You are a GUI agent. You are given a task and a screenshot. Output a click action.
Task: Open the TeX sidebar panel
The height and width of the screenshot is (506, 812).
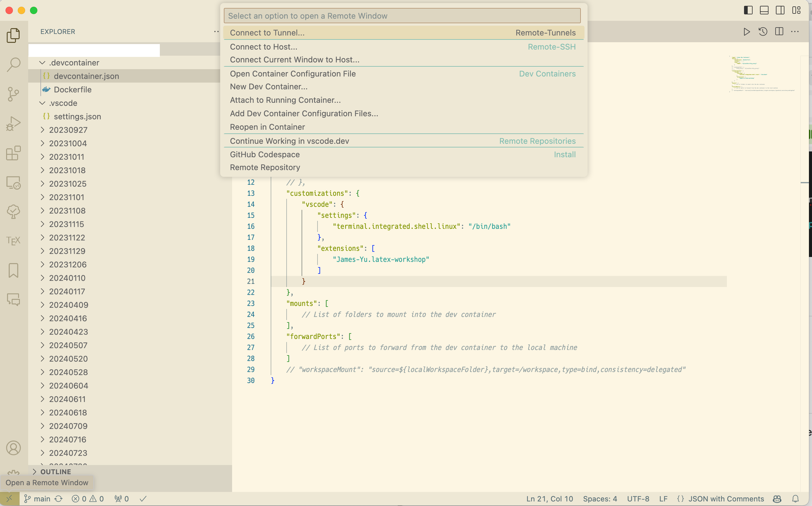tap(13, 241)
